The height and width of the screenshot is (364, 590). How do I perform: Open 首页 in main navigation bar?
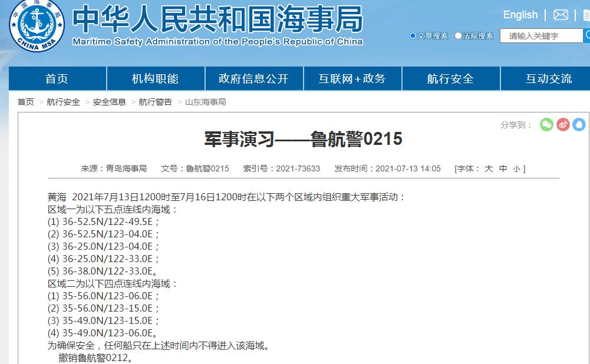[x=57, y=78]
